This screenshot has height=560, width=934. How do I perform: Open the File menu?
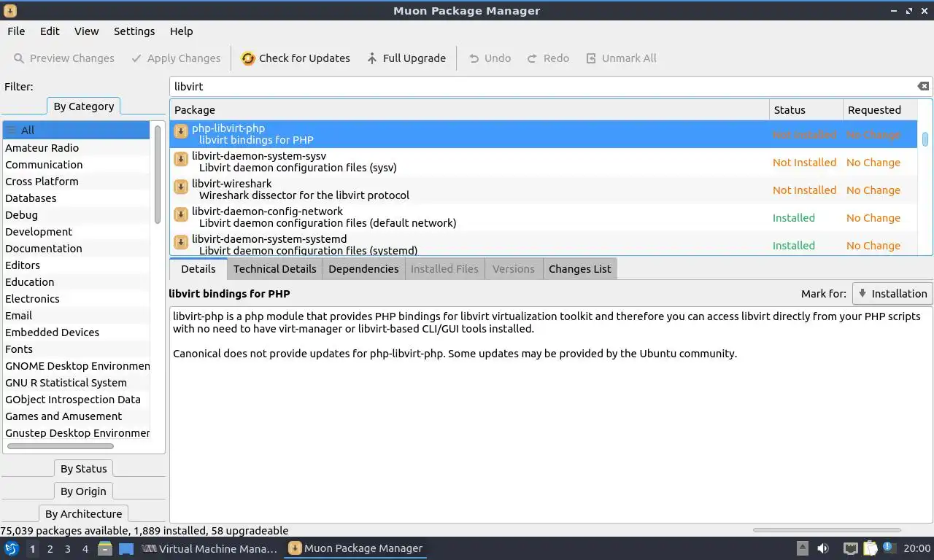[x=16, y=31]
